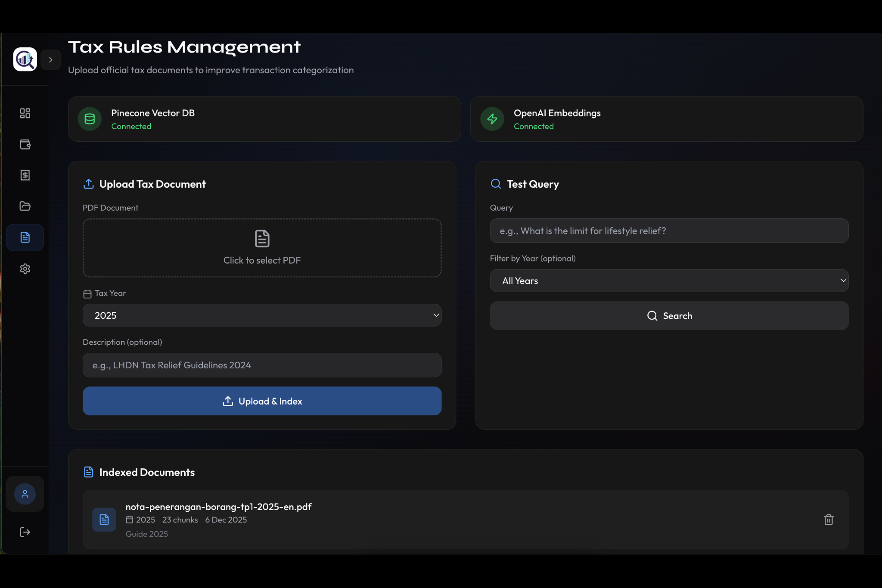Screen dimensions: 882x588
Task: Delete nota-penerangan-borang-tp1-2025-en.pdf with trash icon
Action: [829, 520]
